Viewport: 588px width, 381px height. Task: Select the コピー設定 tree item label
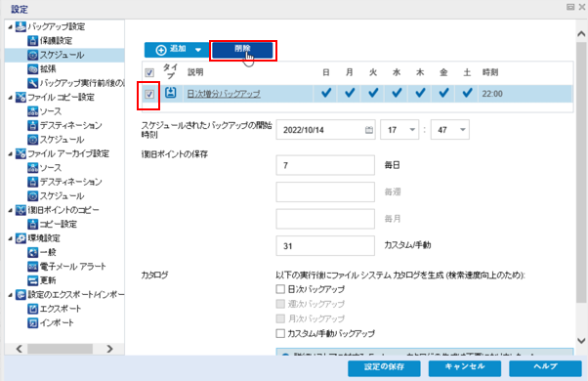tap(59, 225)
